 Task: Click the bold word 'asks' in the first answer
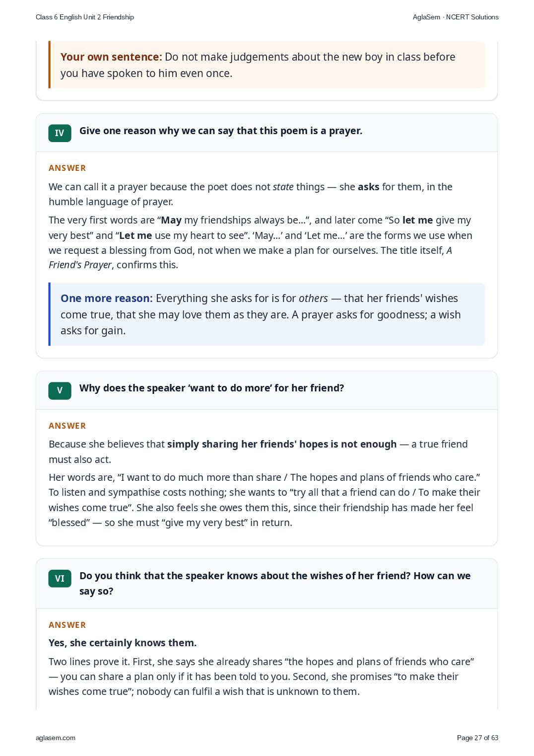(369, 187)
